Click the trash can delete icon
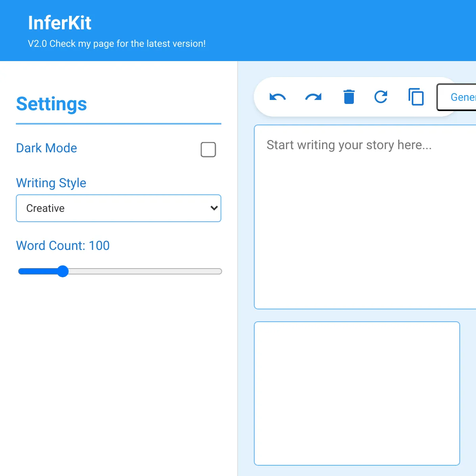Image resolution: width=476 pixels, height=476 pixels. pyautogui.click(x=349, y=97)
